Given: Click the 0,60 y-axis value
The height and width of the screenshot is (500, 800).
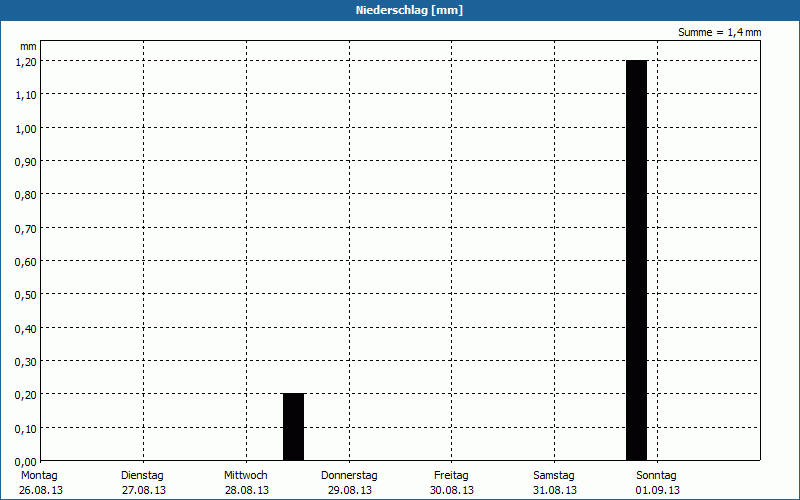Looking at the screenshot, I should coord(26,262).
